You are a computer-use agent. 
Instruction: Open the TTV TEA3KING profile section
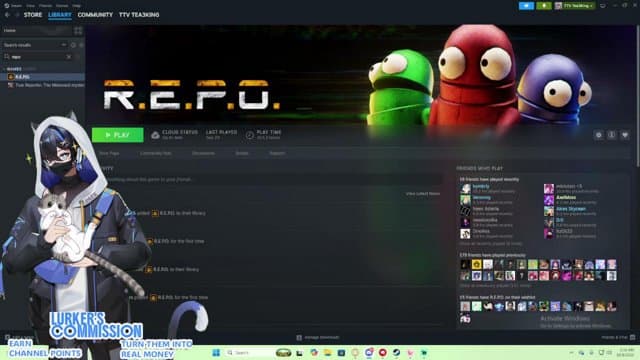(139, 15)
